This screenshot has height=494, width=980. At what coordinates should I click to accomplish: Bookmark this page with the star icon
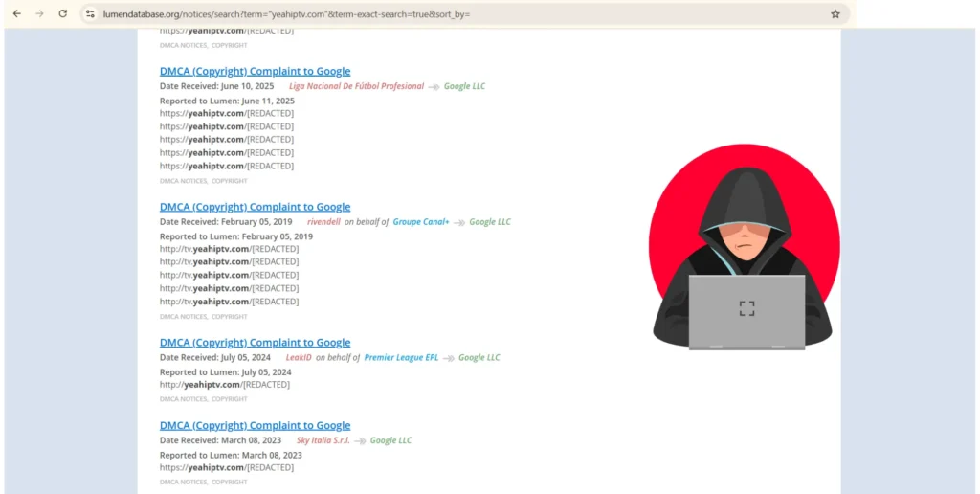tap(835, 14)
